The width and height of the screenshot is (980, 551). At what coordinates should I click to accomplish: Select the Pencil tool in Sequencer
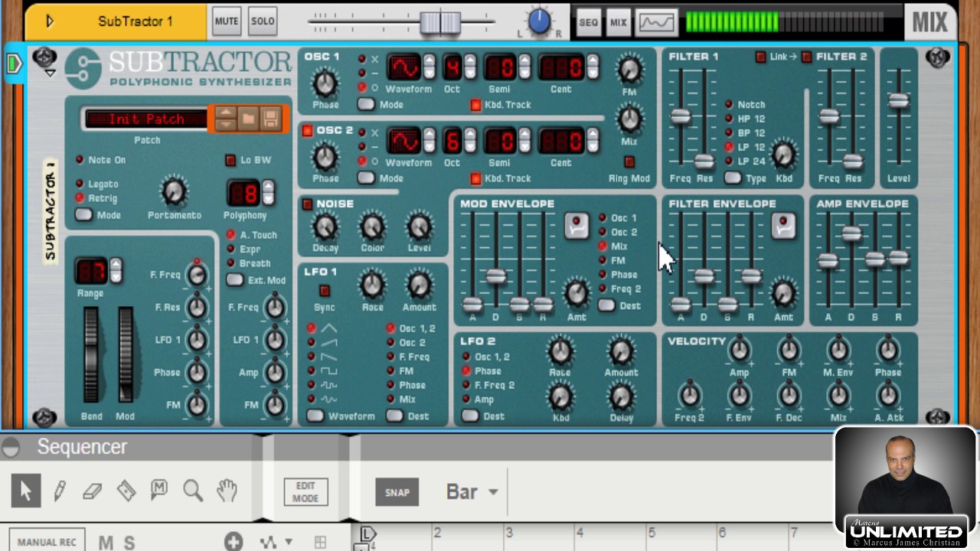tap(59, 491)
